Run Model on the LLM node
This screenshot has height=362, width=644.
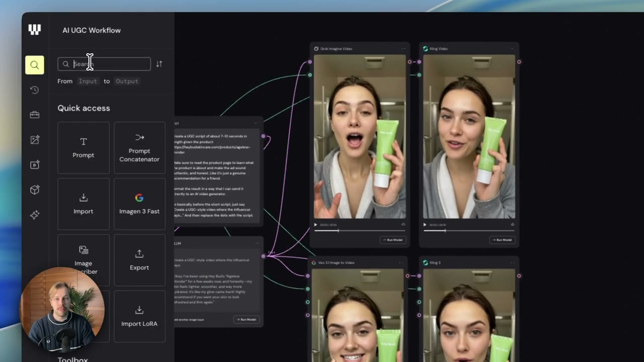pyautogui.click(x=247, y=319)
